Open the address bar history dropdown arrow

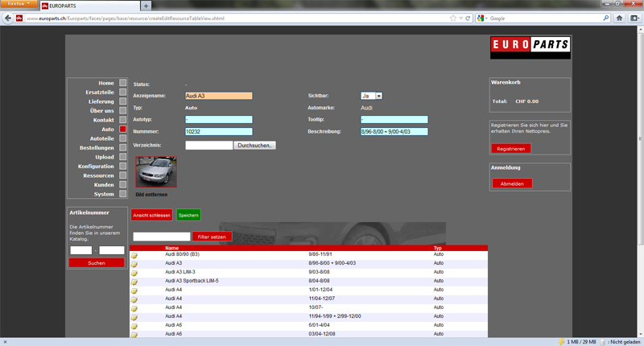(x=460, y=18)
